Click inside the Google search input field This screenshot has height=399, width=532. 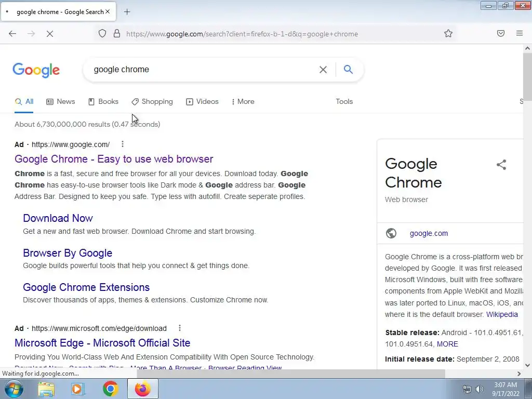(x=204, y=70)
